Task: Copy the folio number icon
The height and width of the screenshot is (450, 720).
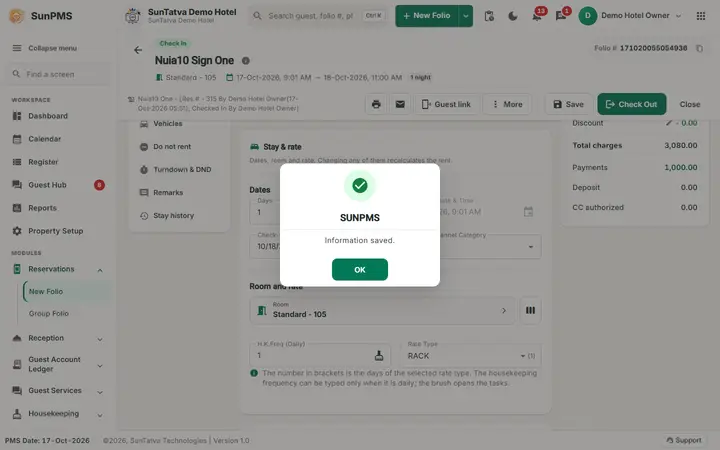Action: pos(699,48)
